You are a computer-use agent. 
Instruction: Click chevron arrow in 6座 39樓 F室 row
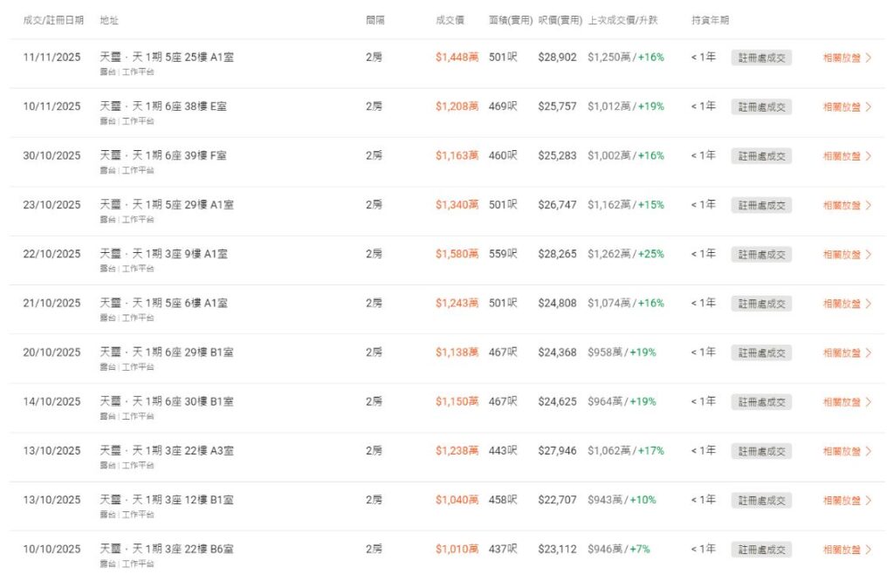[x=869, y=156]
